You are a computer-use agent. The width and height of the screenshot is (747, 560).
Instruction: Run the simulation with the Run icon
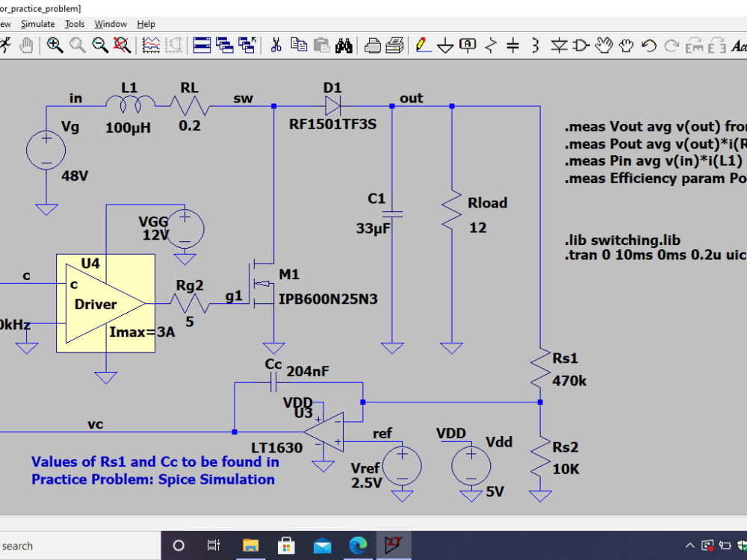[x=6, y=45]
